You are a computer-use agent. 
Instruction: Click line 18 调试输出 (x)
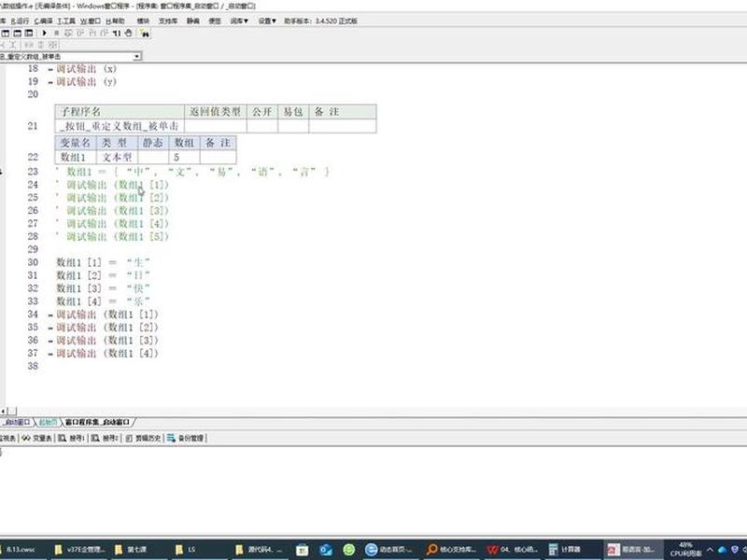[x=86, y=68]
